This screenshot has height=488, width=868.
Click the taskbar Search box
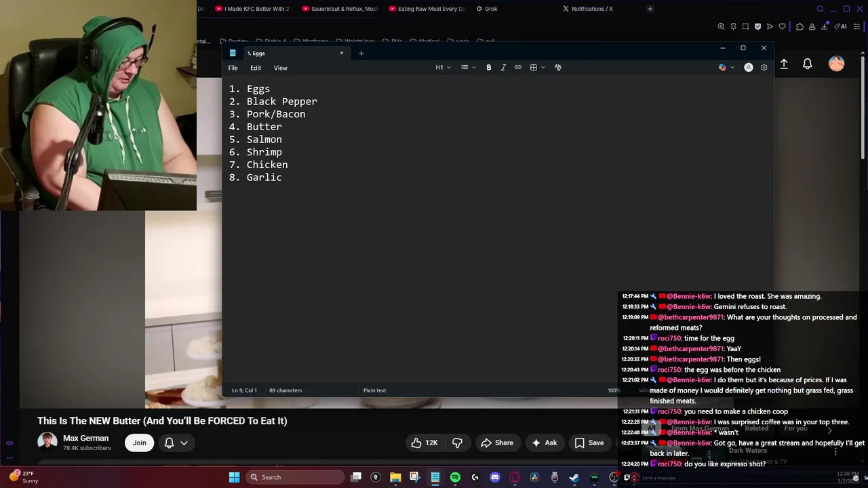click(x=294, y=477)
